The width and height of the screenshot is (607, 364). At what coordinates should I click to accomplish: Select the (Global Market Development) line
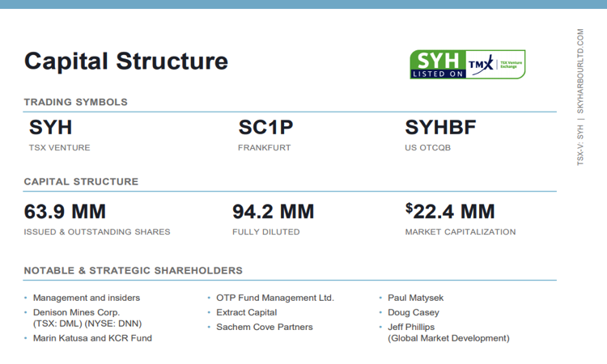(x=448, y=338)
